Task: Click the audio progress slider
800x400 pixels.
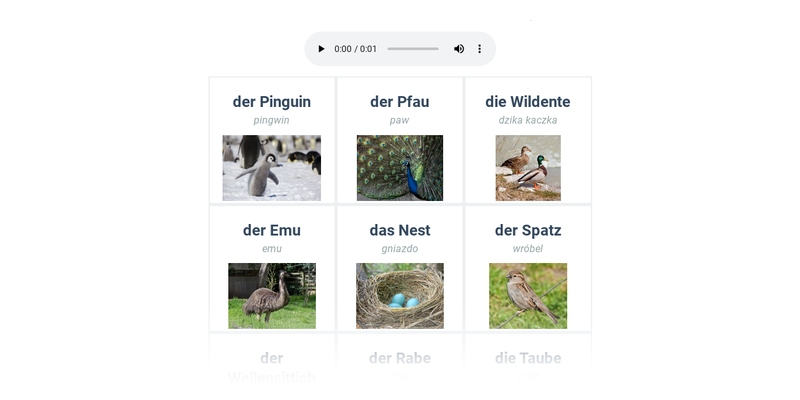Action: click(413, 49)
